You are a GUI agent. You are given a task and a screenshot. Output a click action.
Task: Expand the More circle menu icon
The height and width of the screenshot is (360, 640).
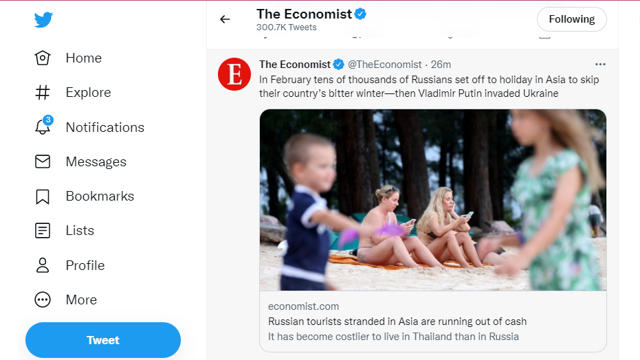(42, 300)
